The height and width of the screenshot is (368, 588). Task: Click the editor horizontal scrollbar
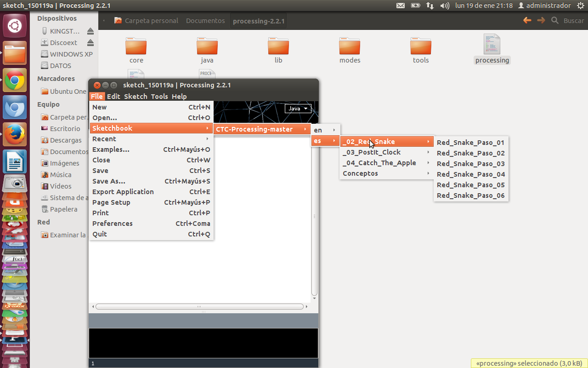pyautogui.click(x=199, y=306)
